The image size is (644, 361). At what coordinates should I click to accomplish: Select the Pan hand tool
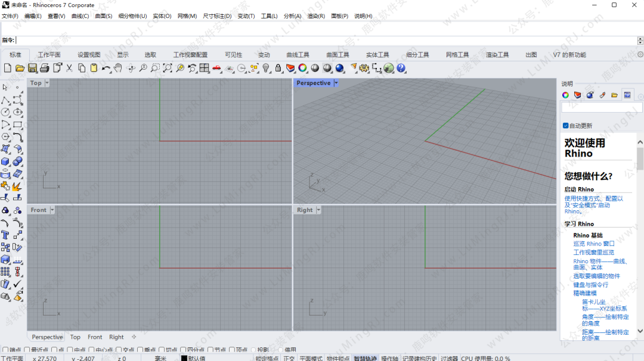(118, 68)
